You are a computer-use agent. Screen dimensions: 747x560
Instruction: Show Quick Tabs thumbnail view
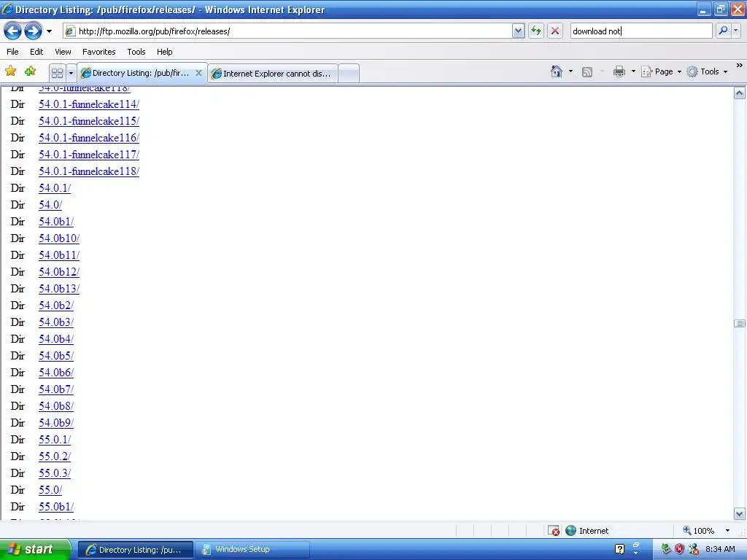coord(57,74)
